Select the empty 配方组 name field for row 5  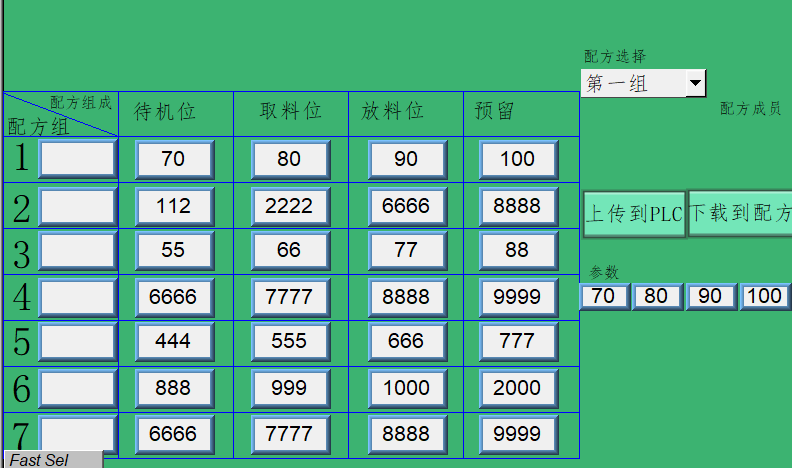point(77,341)
